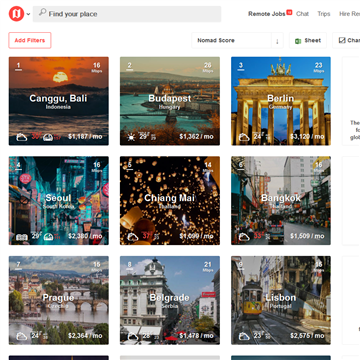Screen dimensions: 360x360
Task: Focus the 'Find your place' search field
Action: click(127, 14)
